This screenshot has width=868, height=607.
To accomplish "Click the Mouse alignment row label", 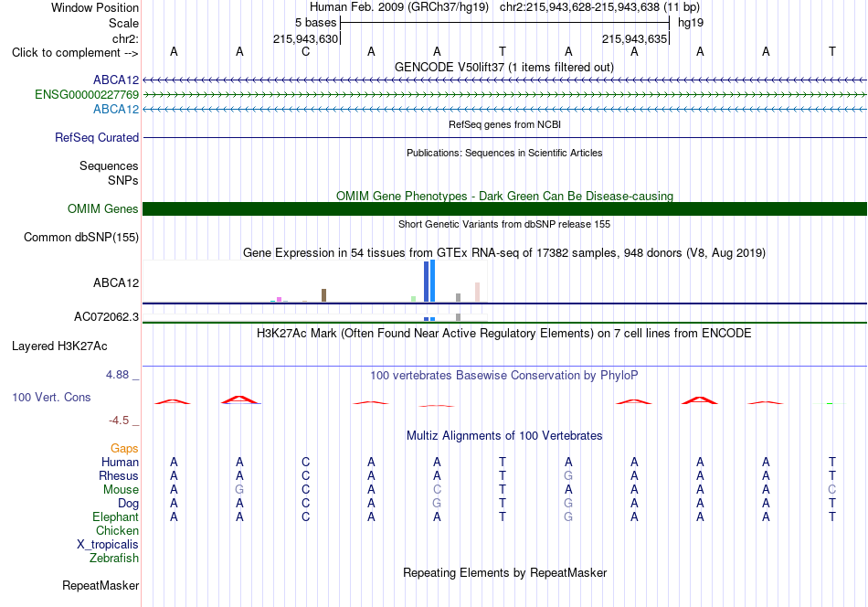I will pyautogui.click(x=121, y=490).
